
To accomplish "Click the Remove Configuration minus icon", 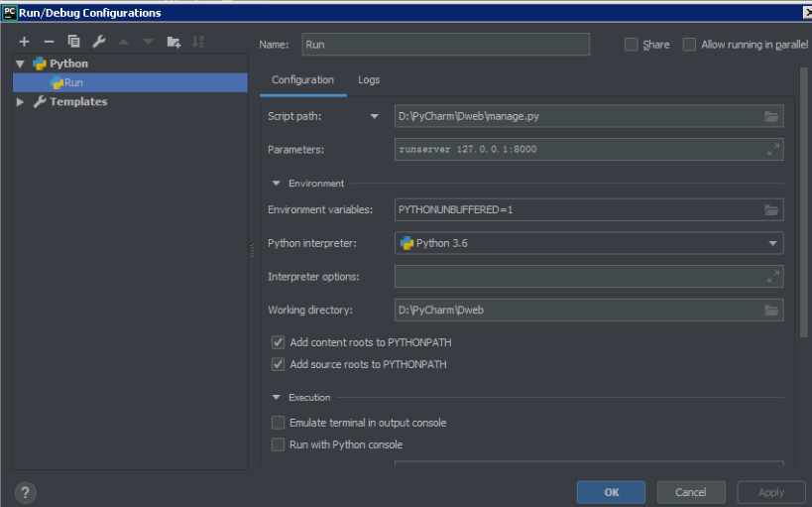I will point(49,42).
